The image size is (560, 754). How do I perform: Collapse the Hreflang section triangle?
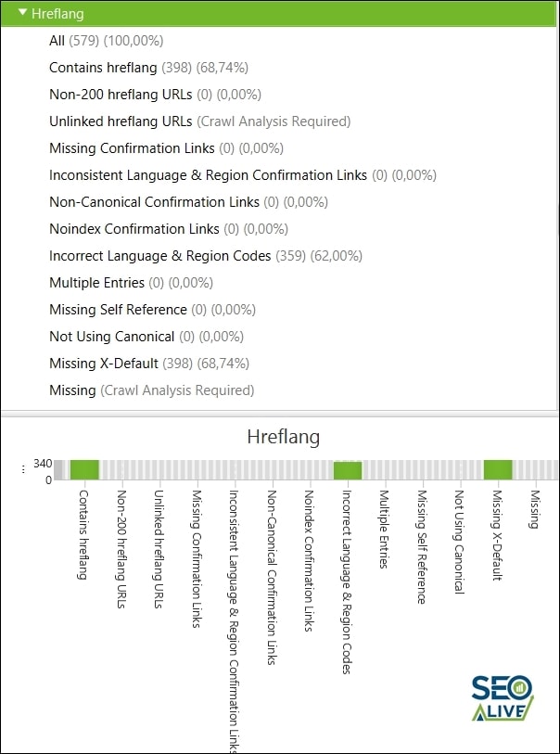22,13
